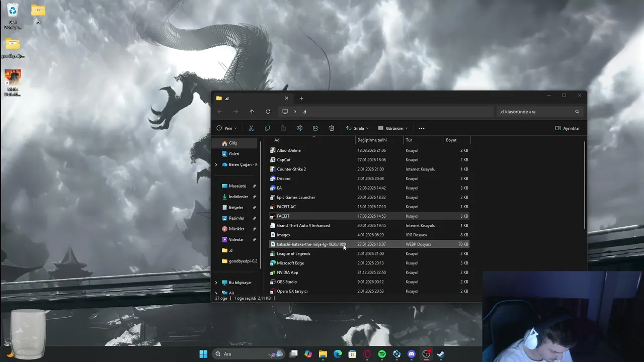Unpin Müzikler using its pin icon
The height and width of the screenshot is (362, 644).
click(254, 229)
